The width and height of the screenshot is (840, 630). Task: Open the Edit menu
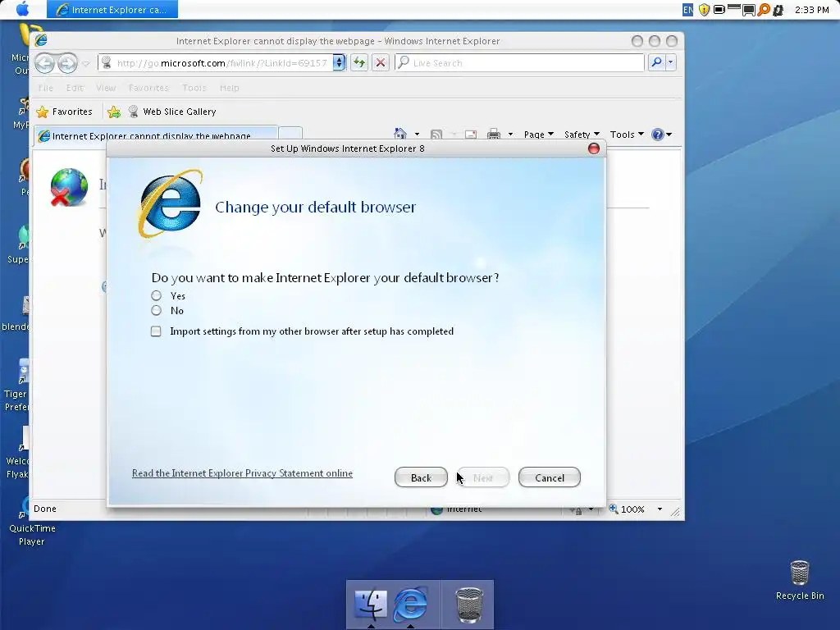click(75, 88)
